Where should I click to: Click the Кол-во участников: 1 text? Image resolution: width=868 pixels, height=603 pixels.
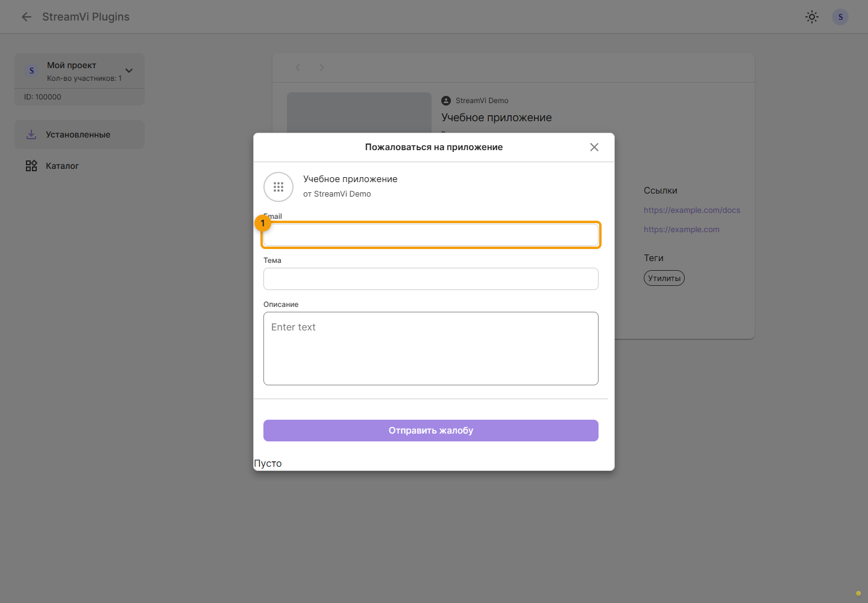84,78
